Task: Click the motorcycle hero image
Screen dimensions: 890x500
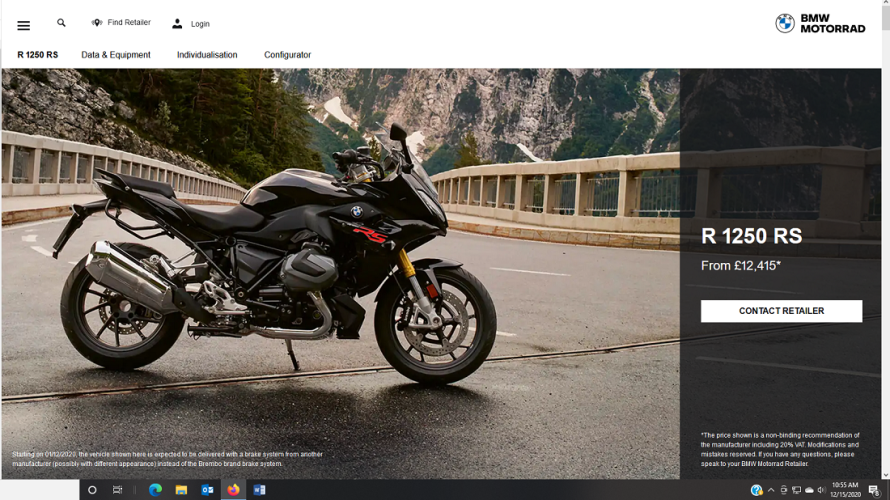Action: pyautogui.click(x=341, y=274)
